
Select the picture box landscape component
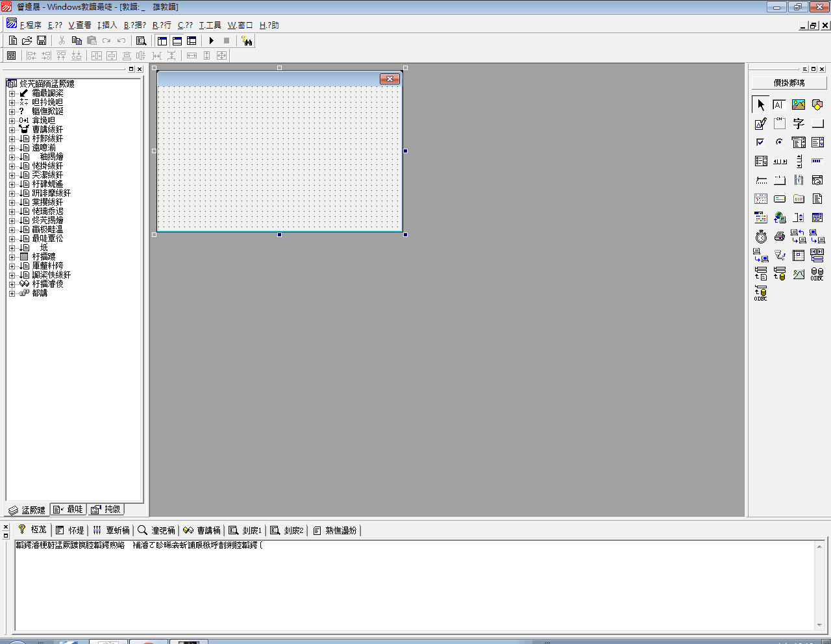(x=799, y=105)
